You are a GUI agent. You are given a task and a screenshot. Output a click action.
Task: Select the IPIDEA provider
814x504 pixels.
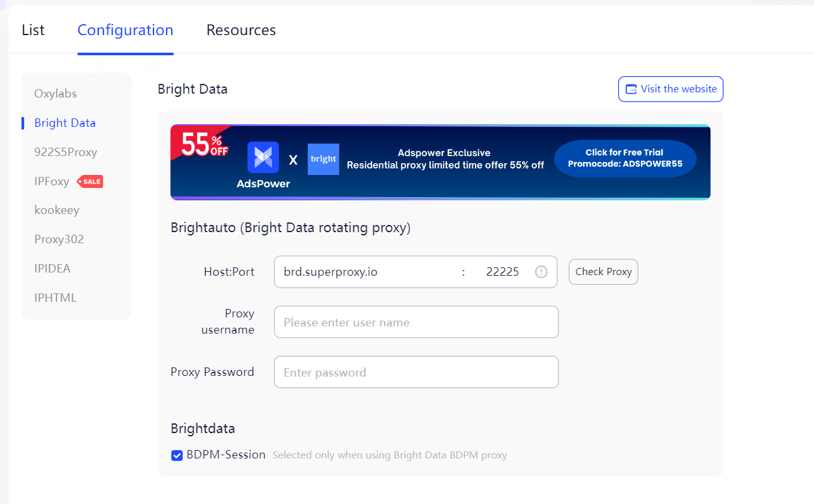tap(53, 268)
